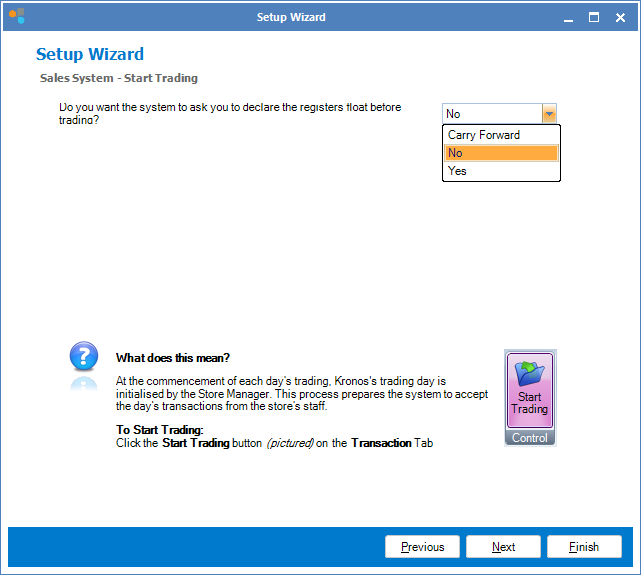The height and width of the screenshot is (575, 641).
Task: Click the orange dropdown arrow for register float
Action: pyautogui.click(x=549, y=114)
